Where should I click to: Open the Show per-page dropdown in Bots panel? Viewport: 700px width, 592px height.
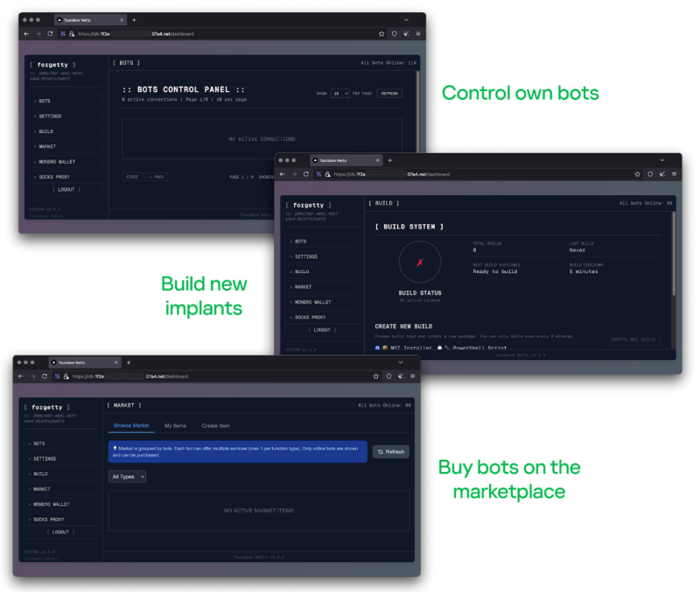(x=340, y=93)
